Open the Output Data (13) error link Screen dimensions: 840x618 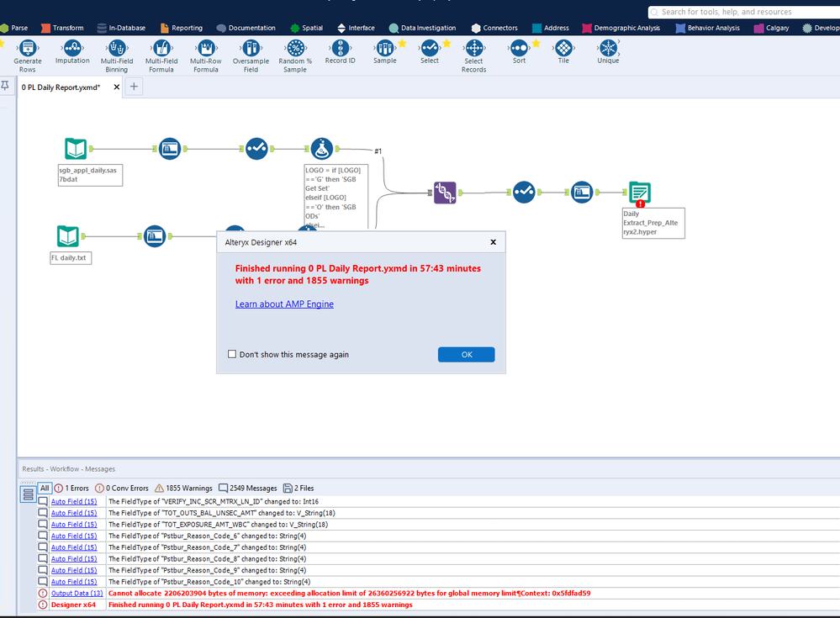point(77,594)
